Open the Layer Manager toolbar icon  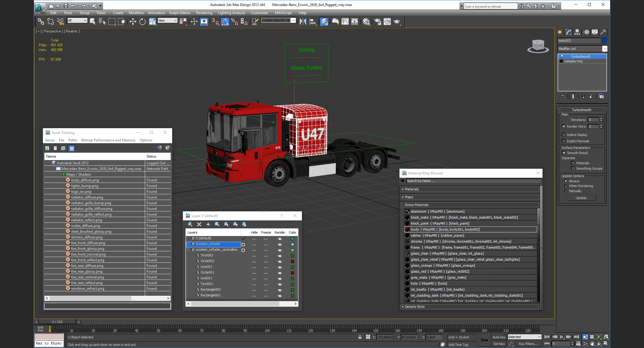324,21
